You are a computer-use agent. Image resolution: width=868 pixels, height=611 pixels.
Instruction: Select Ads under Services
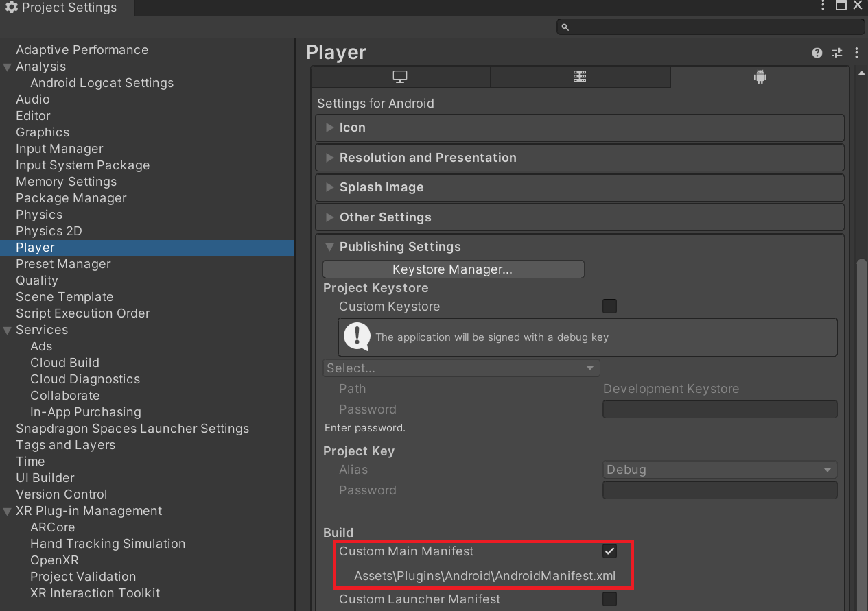coord(41,346)
